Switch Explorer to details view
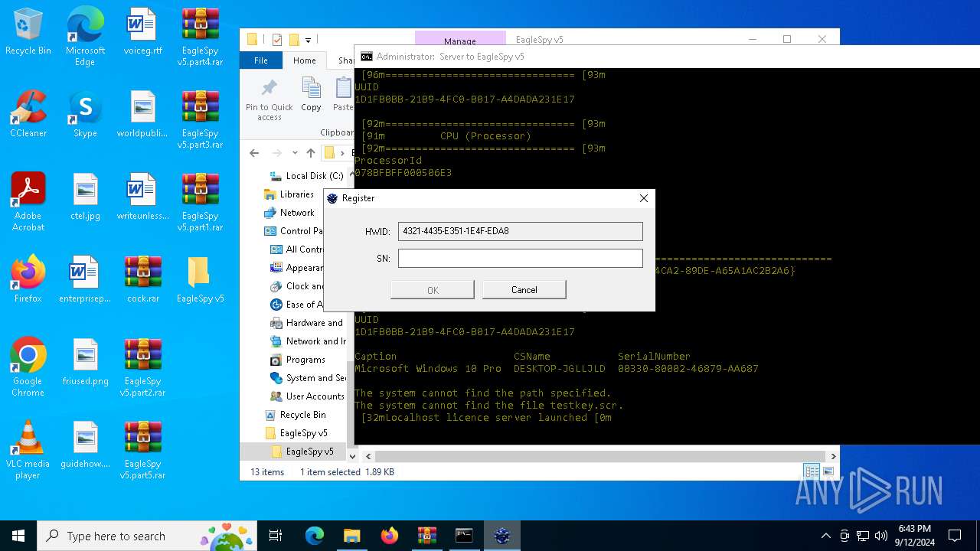Screen dimensions: 980x551 click(811, 472)
